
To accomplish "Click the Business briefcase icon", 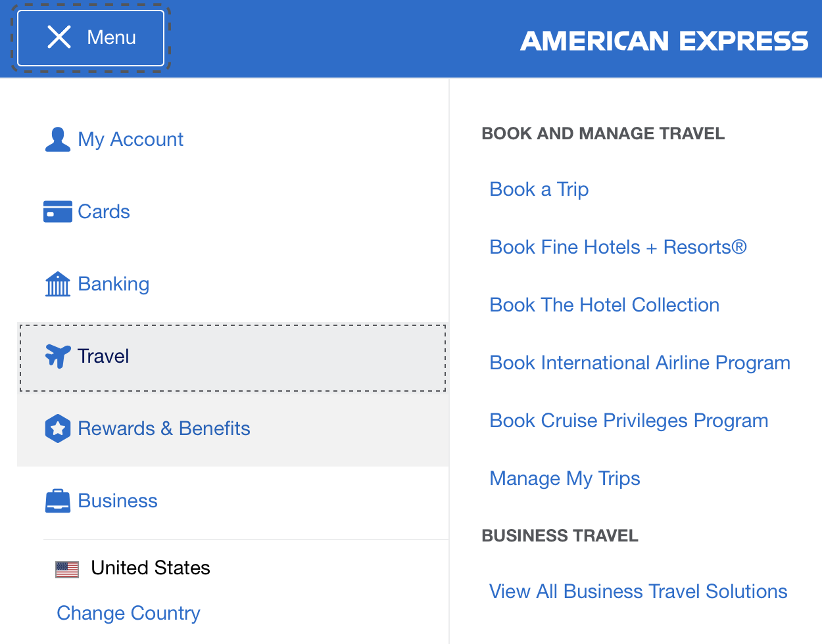I will (58, 500).
